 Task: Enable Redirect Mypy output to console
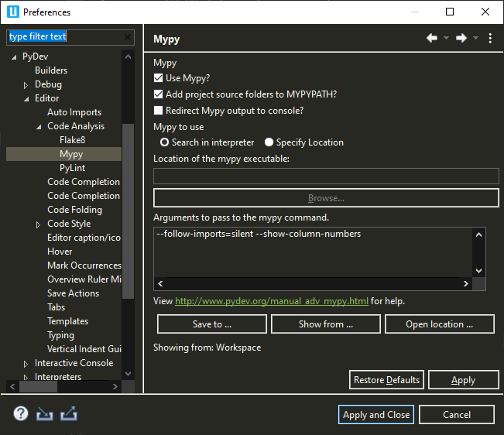pyautogui.click(x=158, y=111)
